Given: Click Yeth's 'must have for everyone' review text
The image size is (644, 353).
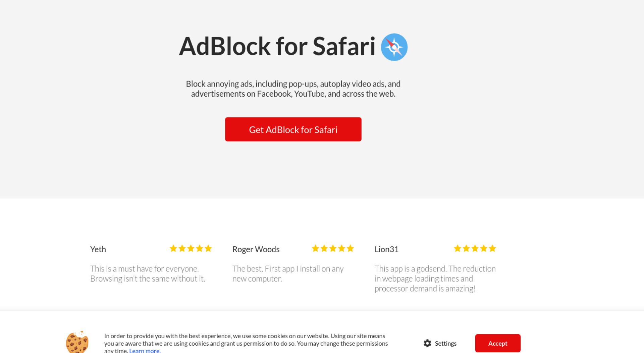Looking at the screenshot, I should click(x=148, y=273).
